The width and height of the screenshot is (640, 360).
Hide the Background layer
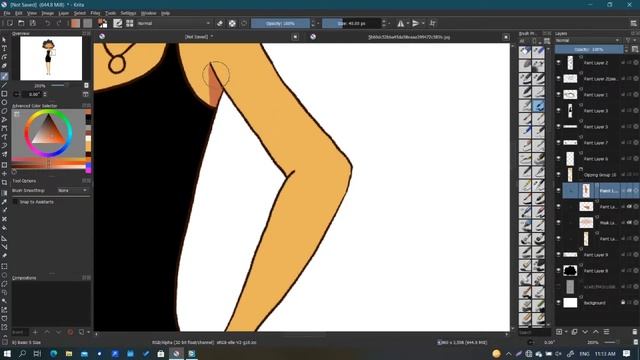(x=558, y=302)
